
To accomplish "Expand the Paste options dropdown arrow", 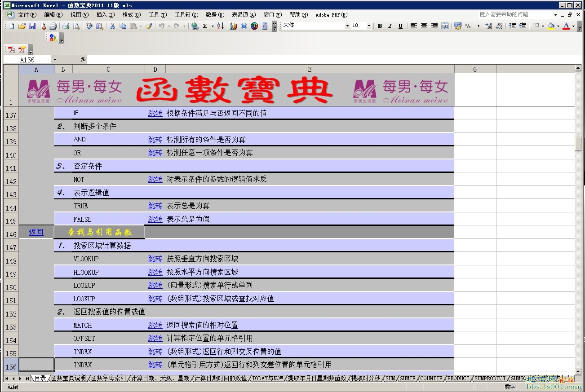I will pos(141,26).
